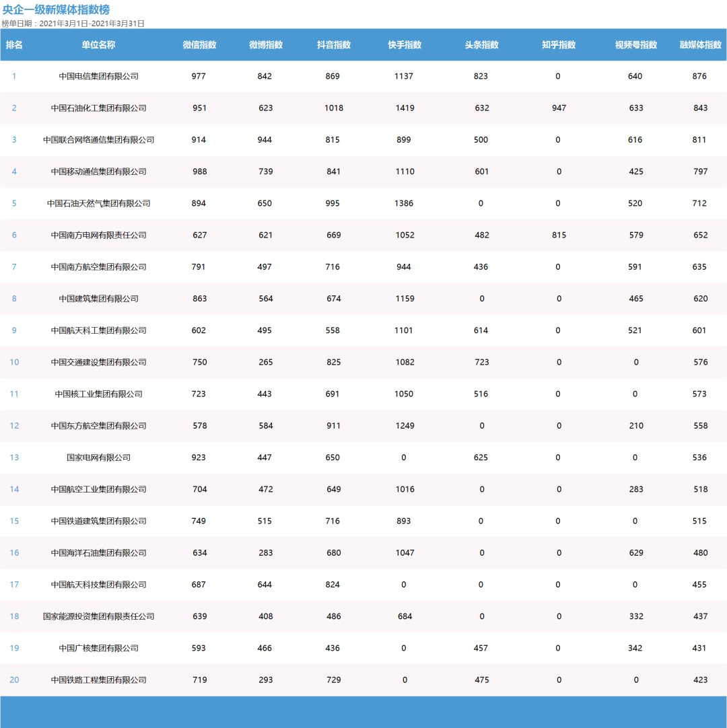This screenshot has width=727, height=728.
Task: Click 中国东方航空's 视频号指数 value 210
Action: (x=636, y=426)
